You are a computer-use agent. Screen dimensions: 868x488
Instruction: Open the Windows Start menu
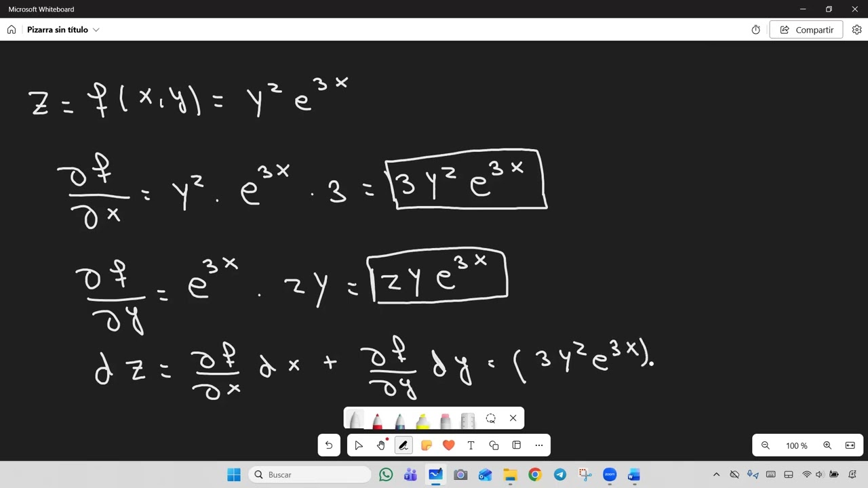pos(234,474)
